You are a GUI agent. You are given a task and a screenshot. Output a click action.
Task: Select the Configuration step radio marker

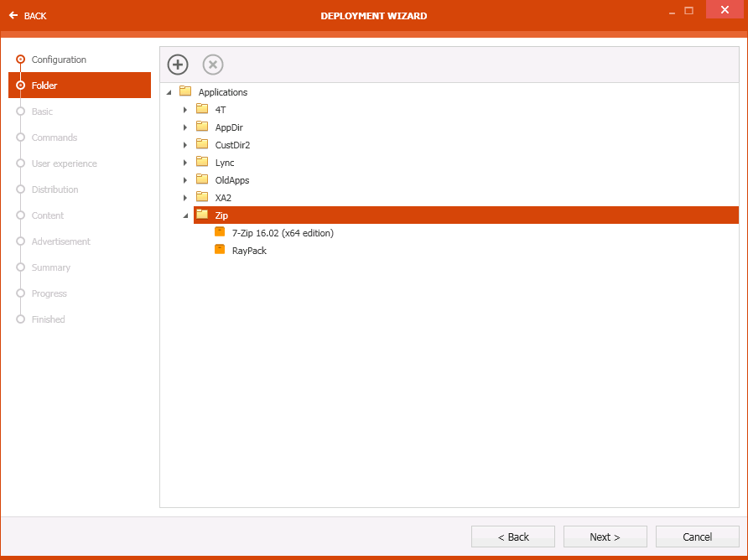coord(20,60)
